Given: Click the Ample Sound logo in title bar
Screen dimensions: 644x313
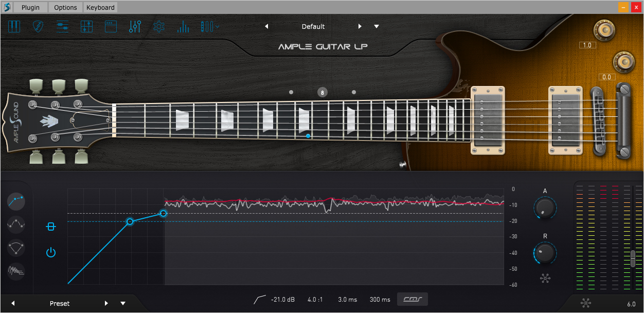Looking at the screenshot, I should [x=7, y=7].
